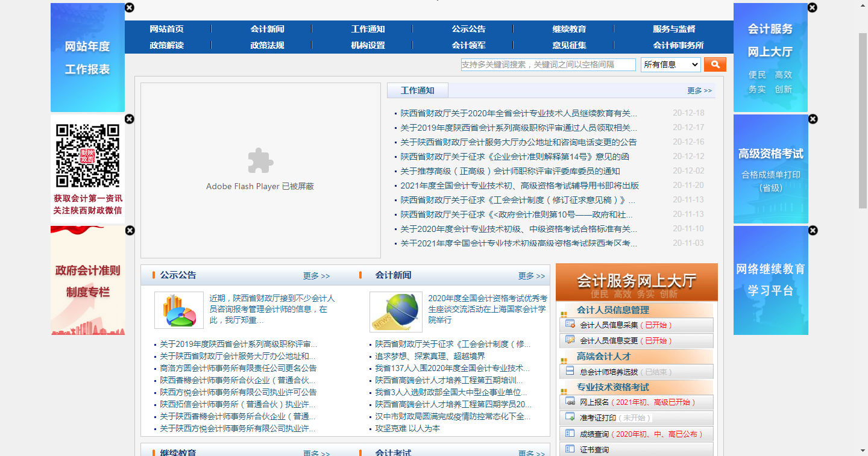Click the blocked Flash plugin puzzle icon
The image size is (868, 456).
coord(260,160)
